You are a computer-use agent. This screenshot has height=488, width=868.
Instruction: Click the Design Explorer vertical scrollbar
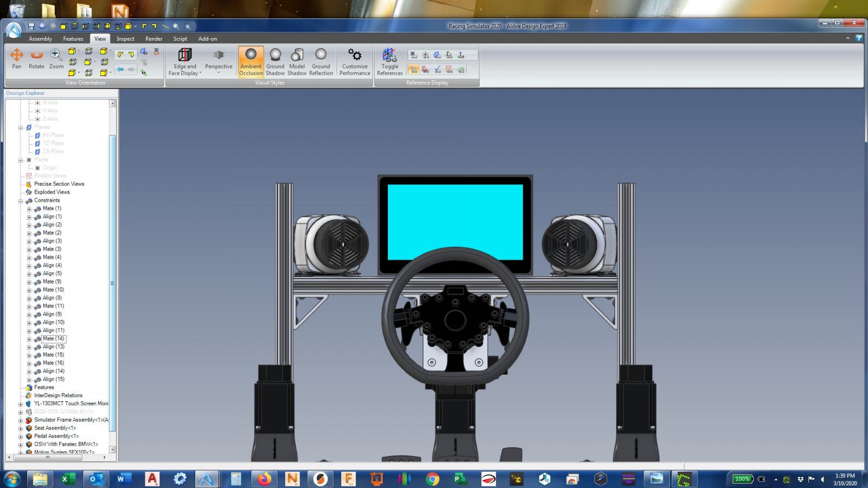pos(112,282)
